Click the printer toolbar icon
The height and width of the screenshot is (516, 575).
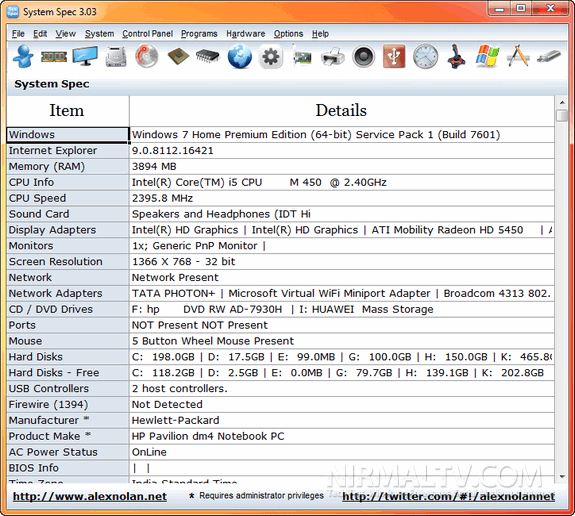click(x=333, y=57)
